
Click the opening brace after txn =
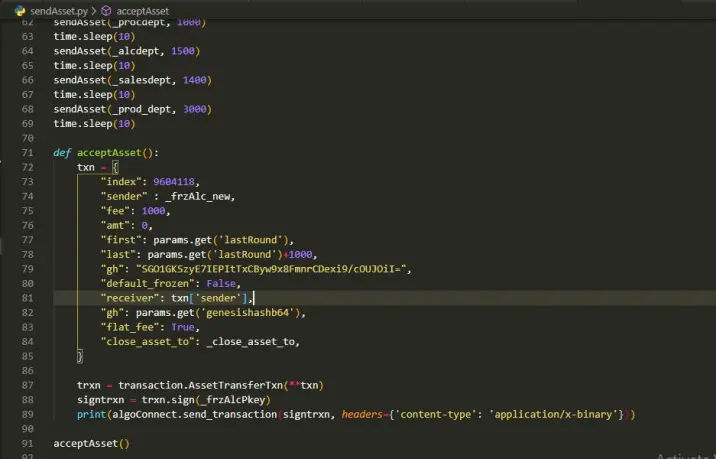[115, 168]
